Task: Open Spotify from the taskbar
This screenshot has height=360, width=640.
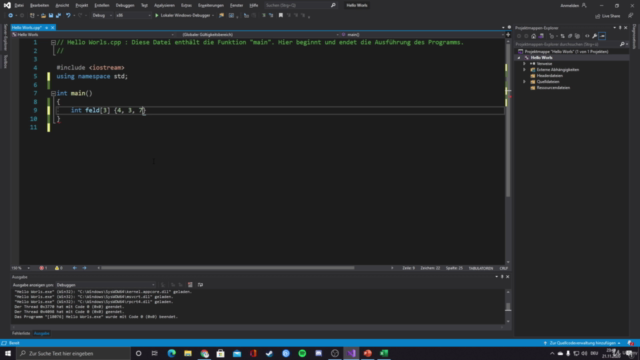Action: pos(302,353)
